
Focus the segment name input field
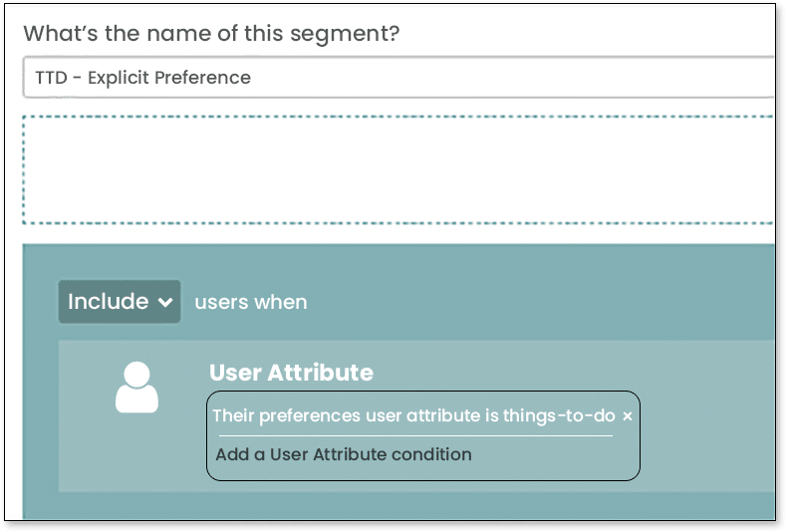pos(398,78)
